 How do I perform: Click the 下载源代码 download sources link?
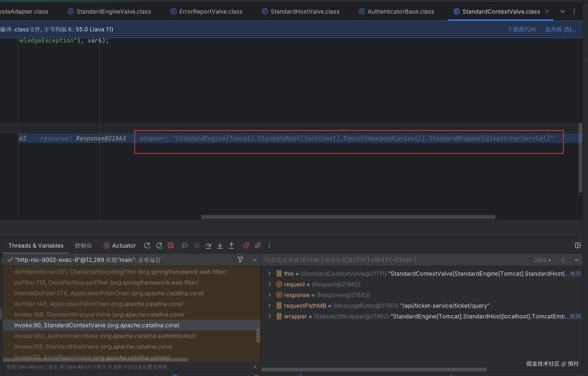(521, 29)
